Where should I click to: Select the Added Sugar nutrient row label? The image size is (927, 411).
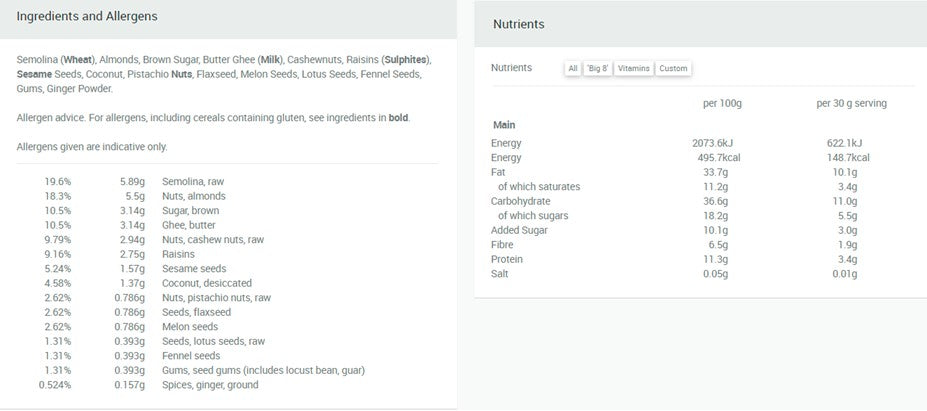(x=519, y=230)
